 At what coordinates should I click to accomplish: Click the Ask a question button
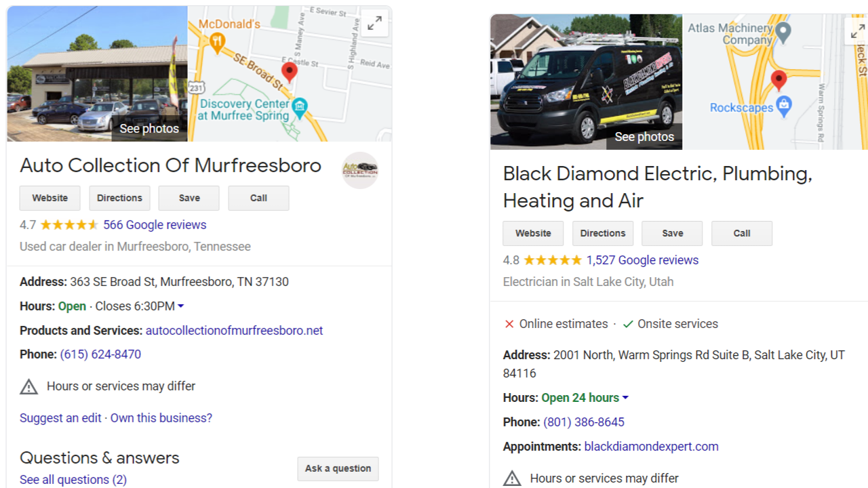coord(338,468)
